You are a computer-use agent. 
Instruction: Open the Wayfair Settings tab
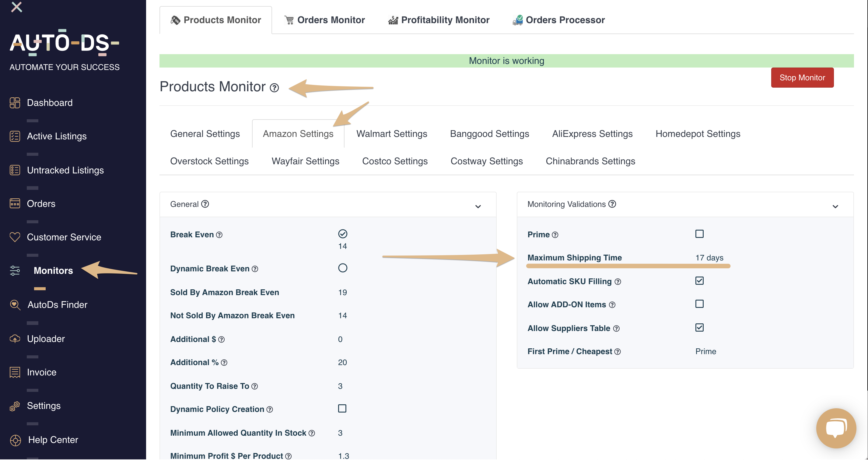[305, 161]
